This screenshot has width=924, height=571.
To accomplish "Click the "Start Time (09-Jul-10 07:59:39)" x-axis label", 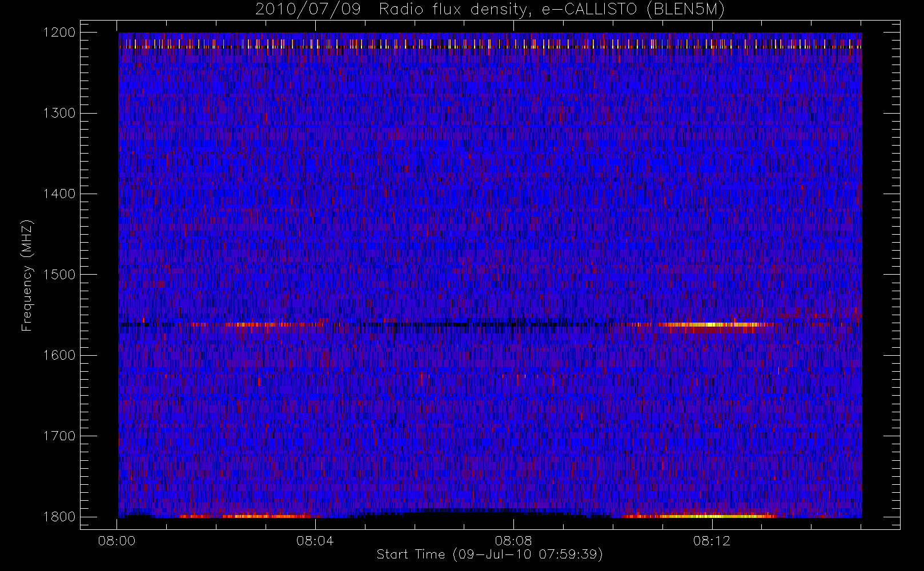I will [x=489, y=554].
